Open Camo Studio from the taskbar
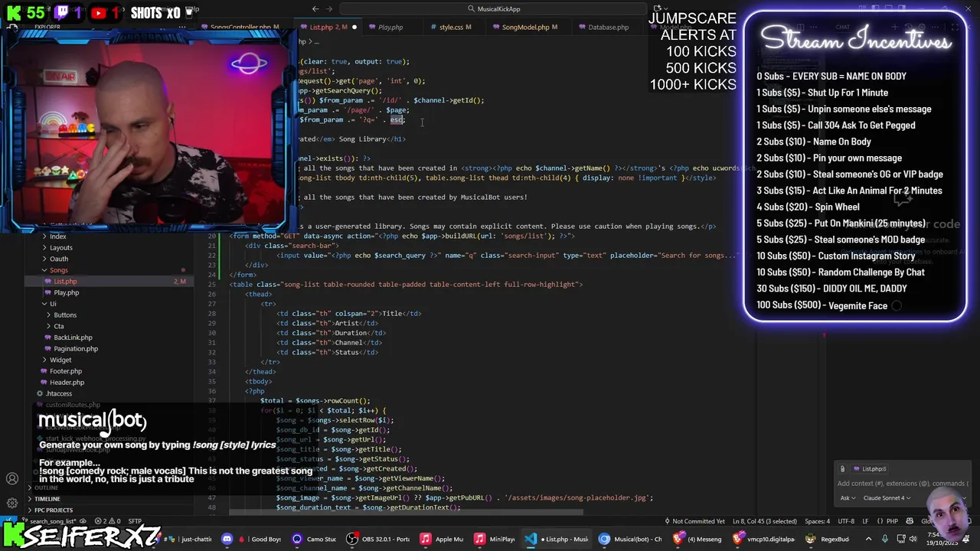980x551 pixels. click(x=315, y=539)
